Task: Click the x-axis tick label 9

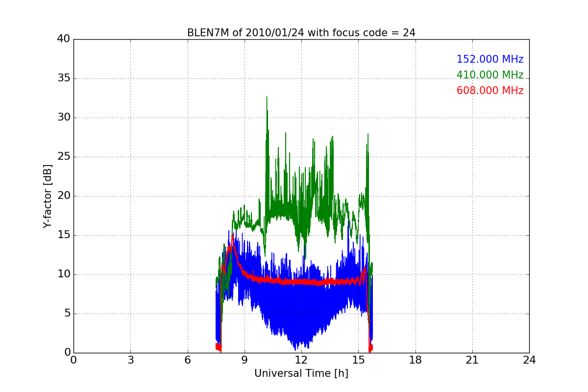Action: pyautogui.click(x=245, y=360)
